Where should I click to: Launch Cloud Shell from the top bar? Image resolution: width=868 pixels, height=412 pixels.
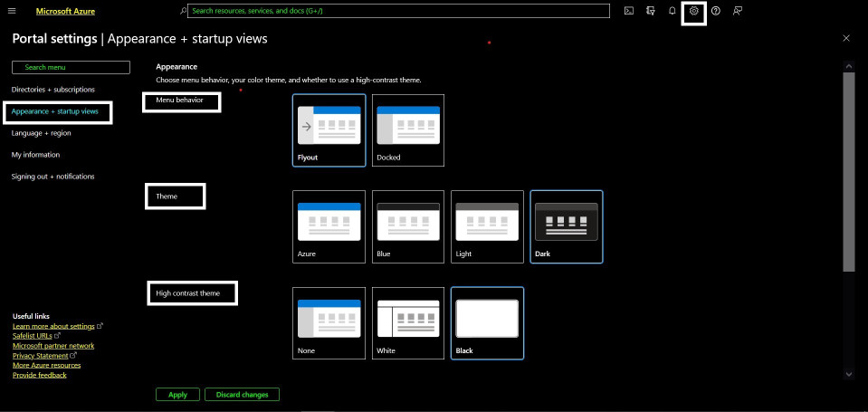click(x=629, y=11)
